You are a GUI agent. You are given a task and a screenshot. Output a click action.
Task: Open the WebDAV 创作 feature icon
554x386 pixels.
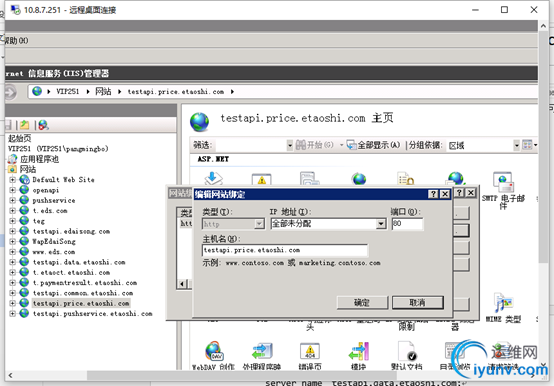pyautogui.click(x=213, y=356)
